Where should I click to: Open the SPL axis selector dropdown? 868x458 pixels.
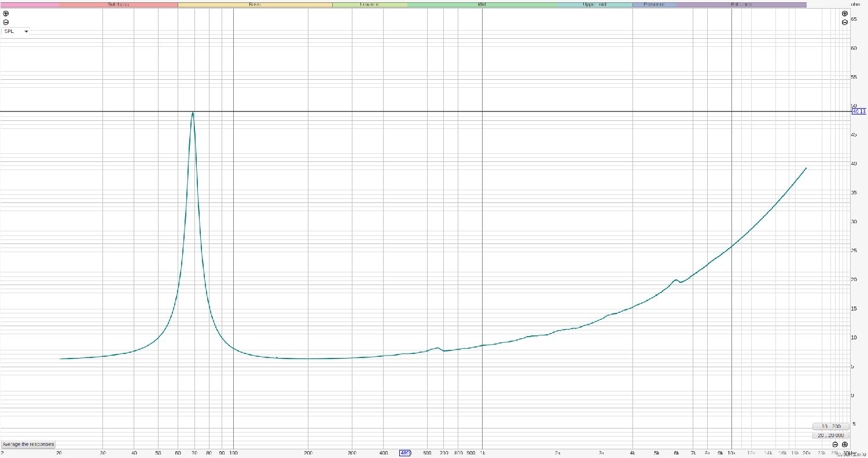[16, 32]
